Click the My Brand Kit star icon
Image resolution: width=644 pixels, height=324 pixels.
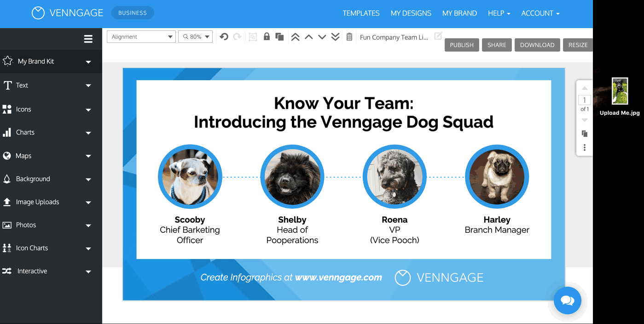pos(7,61)
